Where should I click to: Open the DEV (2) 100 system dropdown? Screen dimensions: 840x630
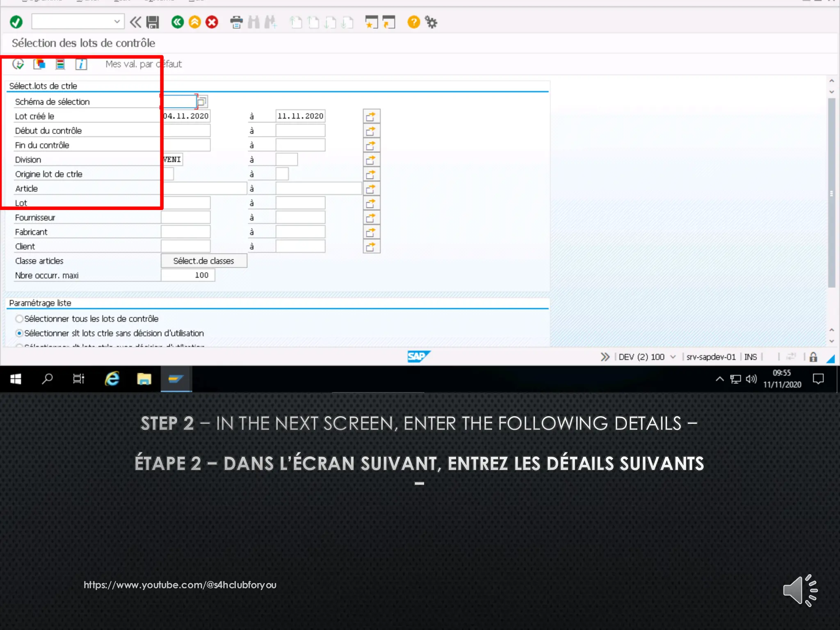(673, 357)
